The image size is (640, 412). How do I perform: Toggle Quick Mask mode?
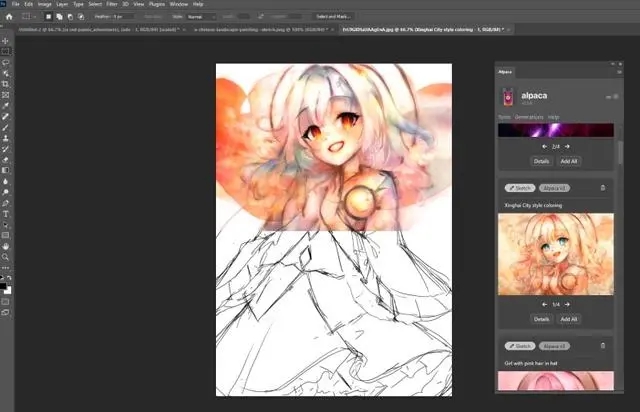5,302
